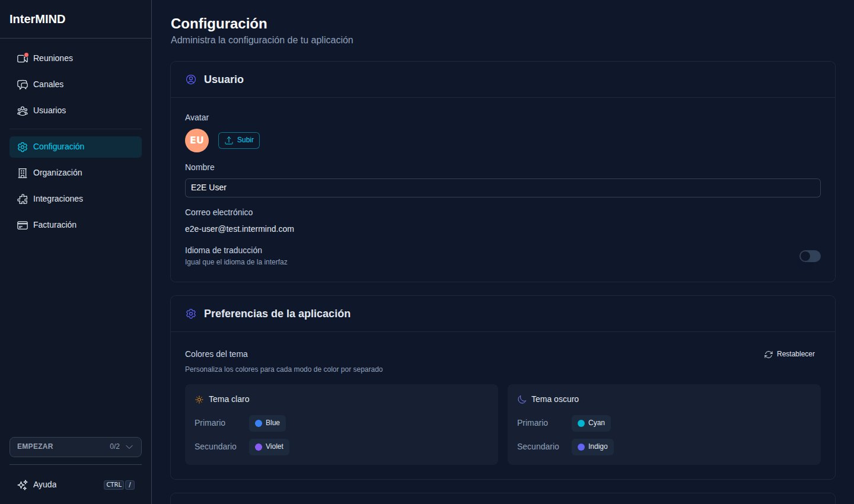Toggle the Idioma de traducción switch
The width and height of the screenshot is (854, 504).
810,256
